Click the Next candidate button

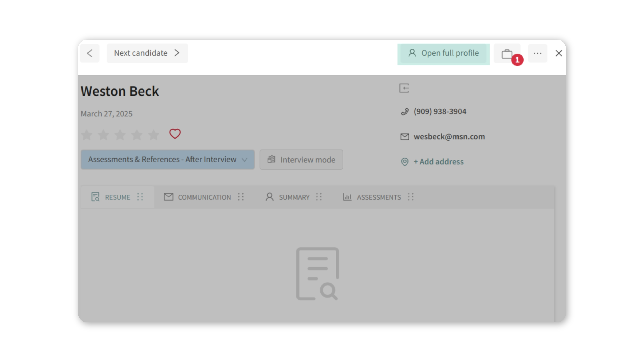(x=147, y=53)
